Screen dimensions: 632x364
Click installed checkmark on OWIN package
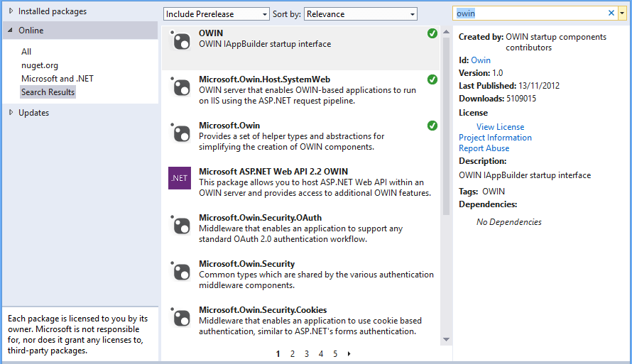point(432,33)
